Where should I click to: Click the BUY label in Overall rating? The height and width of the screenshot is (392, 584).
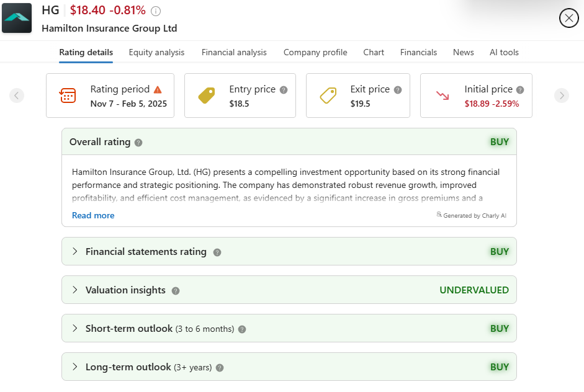[500, 142]
